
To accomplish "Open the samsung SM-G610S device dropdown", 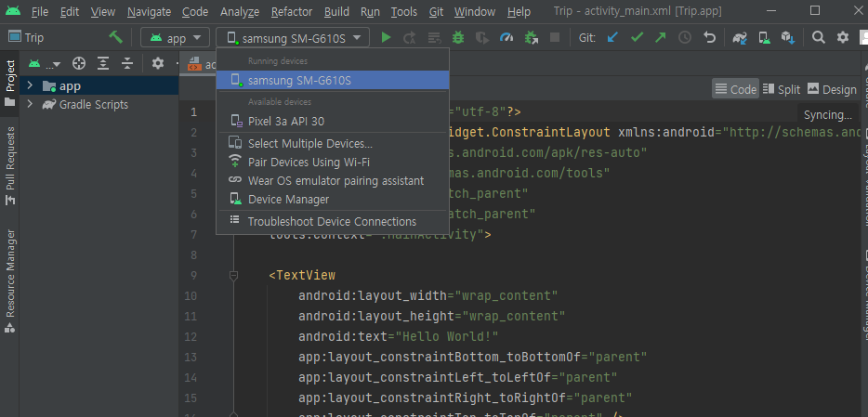I will tap(293, 37).
